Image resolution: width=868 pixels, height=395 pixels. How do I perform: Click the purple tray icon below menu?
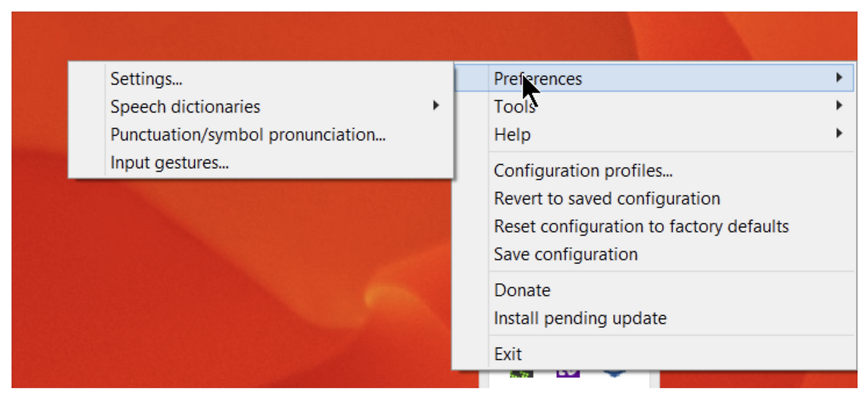tap(568, 373)
